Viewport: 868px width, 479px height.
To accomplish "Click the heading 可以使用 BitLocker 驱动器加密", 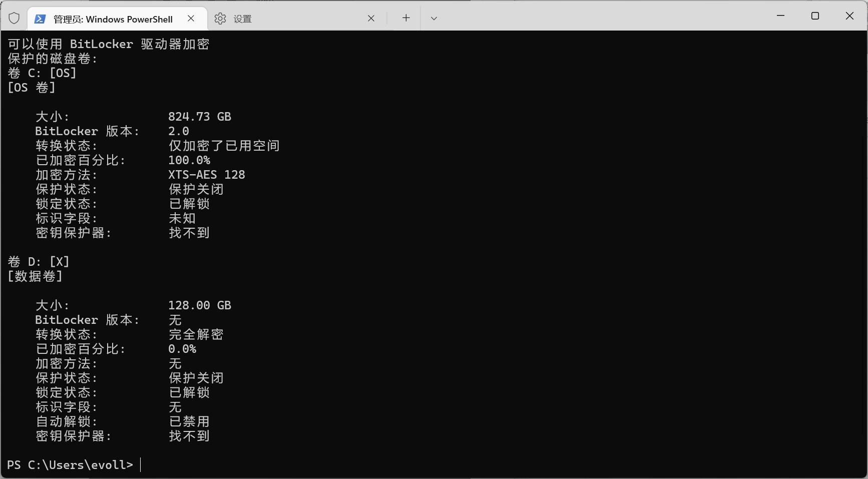I will click(x=109, y=44).
